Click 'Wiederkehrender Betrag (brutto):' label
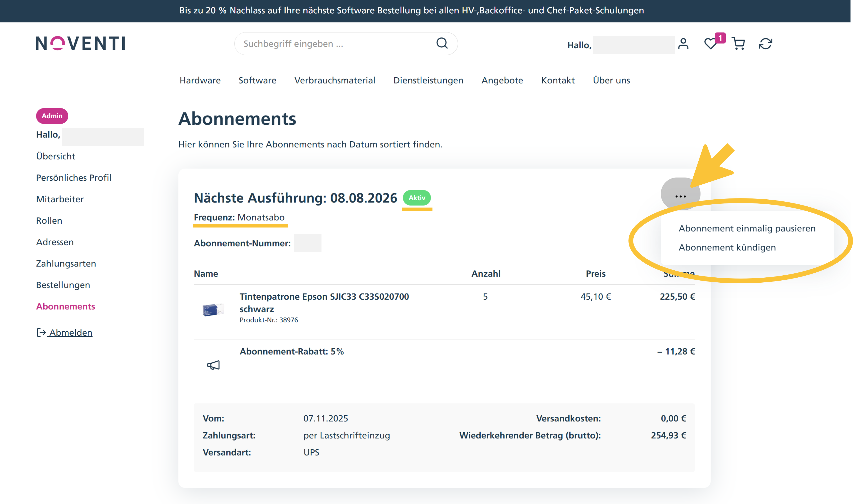Viewport: 853px width, 504px height. pos(530,435)
